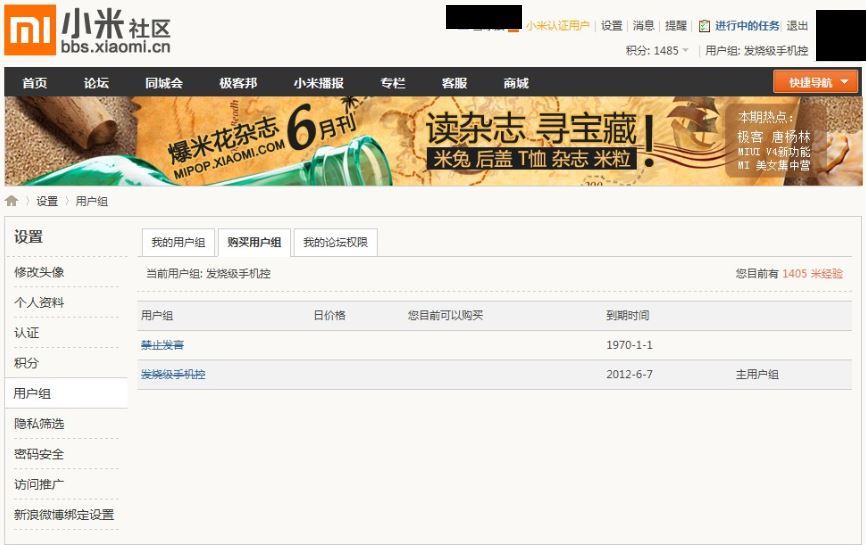Open 提醒 link in top bar
This screenshot has width=866, height=545.
click(x=675, y=26)
